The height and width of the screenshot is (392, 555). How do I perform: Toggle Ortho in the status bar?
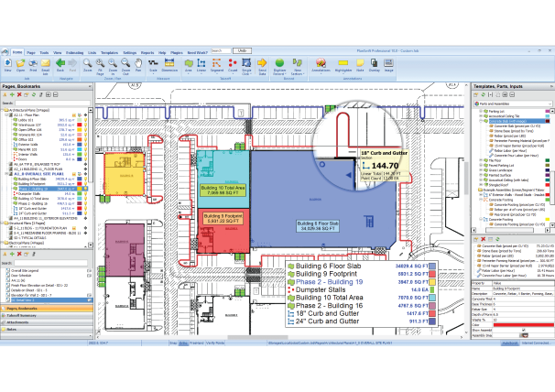coord(183,343)
